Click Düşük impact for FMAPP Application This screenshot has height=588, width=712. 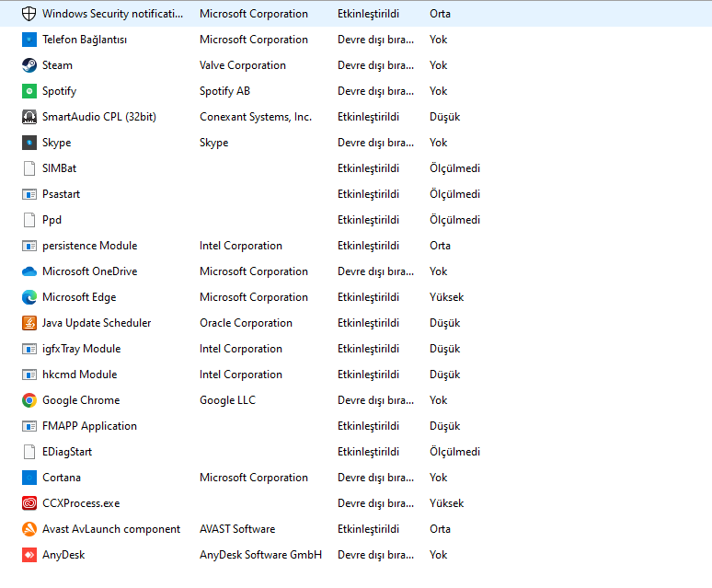444,426
